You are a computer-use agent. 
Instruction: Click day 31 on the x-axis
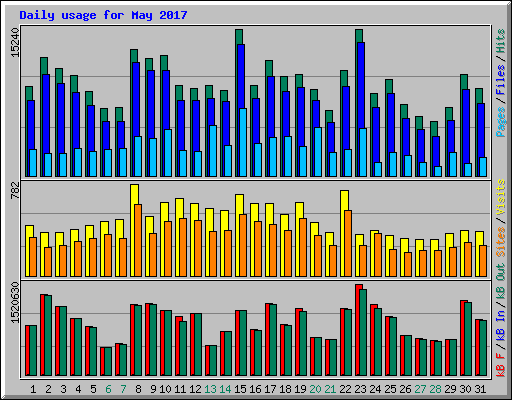[x=480, y=389]
